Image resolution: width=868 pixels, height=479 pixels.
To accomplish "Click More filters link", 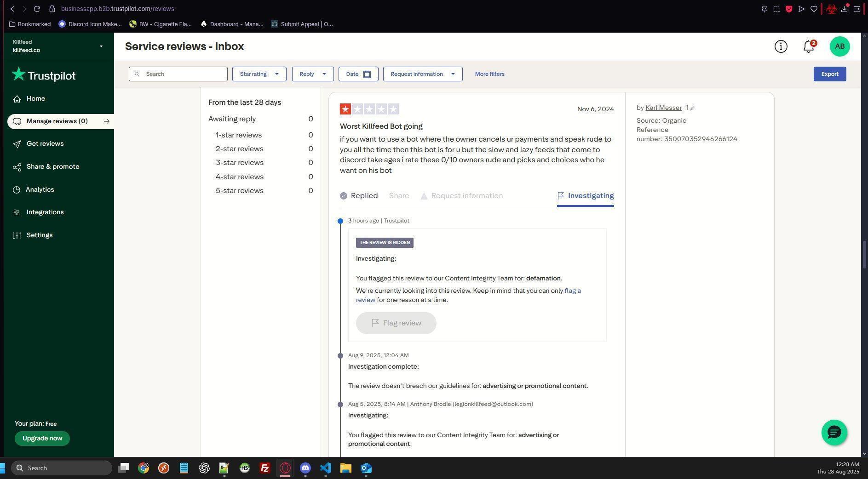I will click(489, 74).
